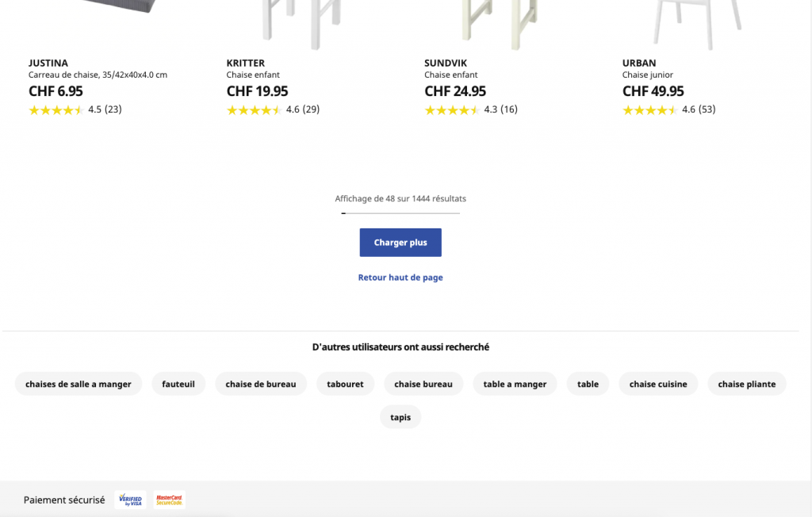This screenshot has height=517, width=812.
Task: Select the 'table a manger' suggestion
Action: [515, 384]
